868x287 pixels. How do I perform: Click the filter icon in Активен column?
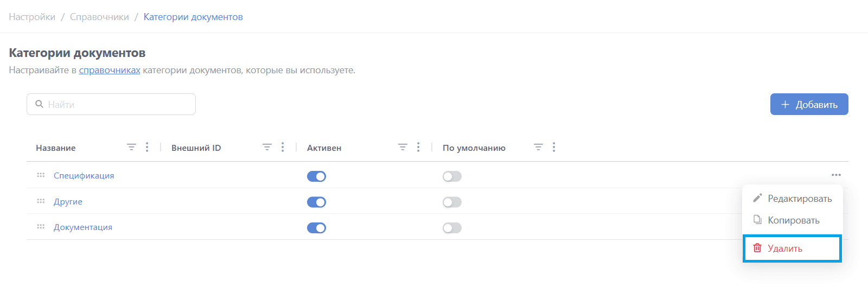tap(403, 147)
